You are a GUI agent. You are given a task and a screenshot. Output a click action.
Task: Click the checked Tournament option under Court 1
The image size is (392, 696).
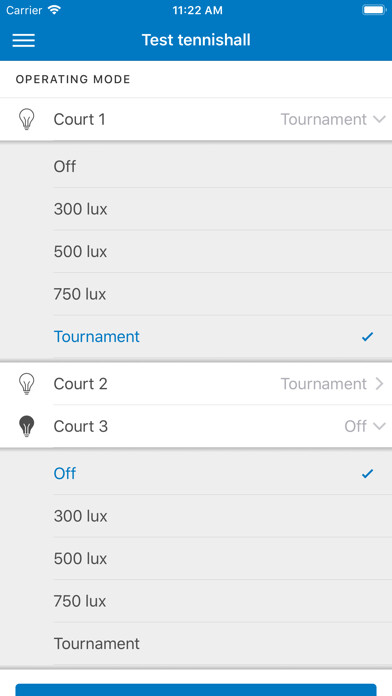196,336
